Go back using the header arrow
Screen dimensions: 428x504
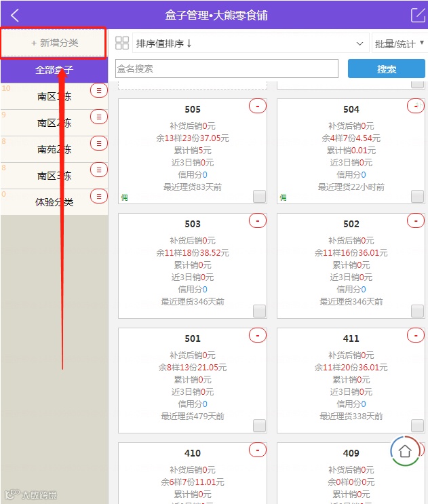coord(15,15)
